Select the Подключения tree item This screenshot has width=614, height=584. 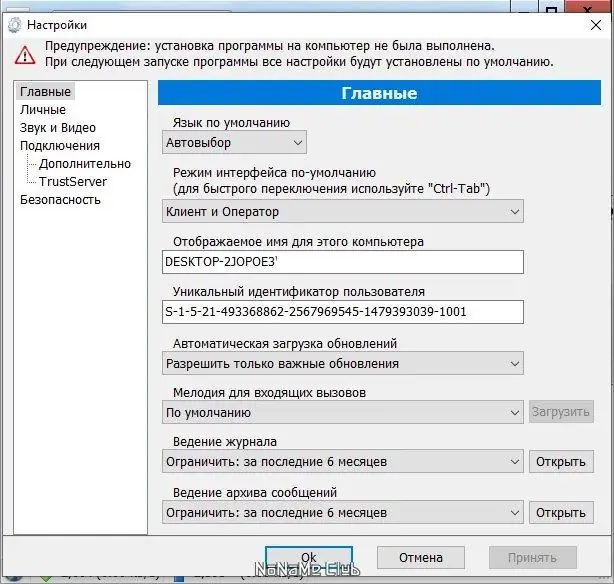click(60, 146)
